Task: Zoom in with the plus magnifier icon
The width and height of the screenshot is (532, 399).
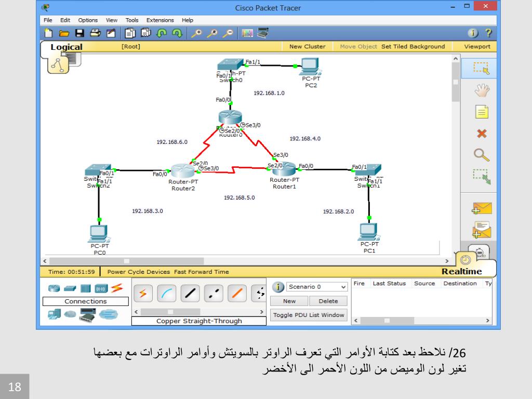Action: pos(196,33)
